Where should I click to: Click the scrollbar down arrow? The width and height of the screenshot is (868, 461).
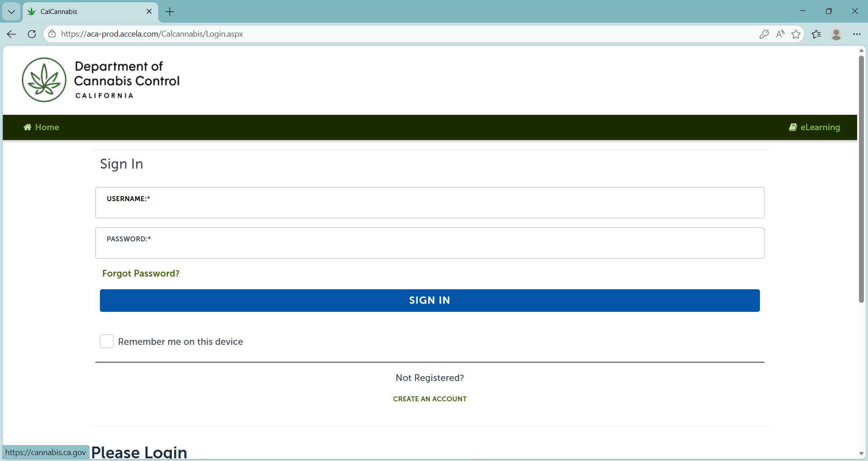click(861, 453)
